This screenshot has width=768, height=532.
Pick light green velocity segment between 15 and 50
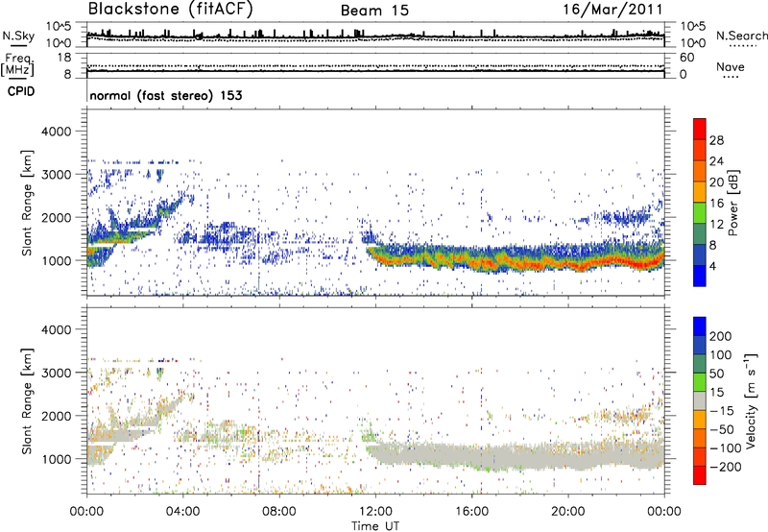(700, 382)
